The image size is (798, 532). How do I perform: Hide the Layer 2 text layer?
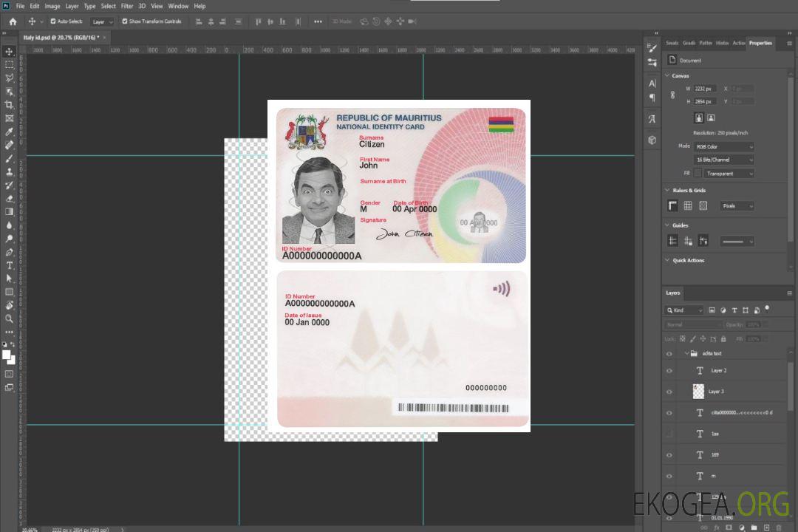coord(669,370)
